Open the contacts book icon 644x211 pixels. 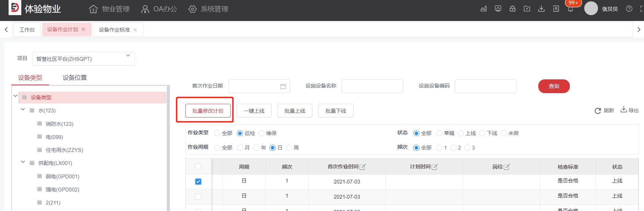[556, 9]
